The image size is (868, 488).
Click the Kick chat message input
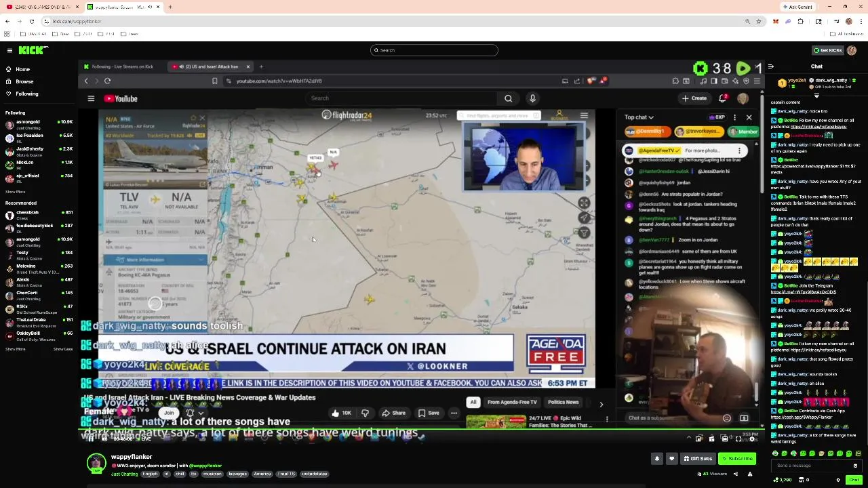816,466
